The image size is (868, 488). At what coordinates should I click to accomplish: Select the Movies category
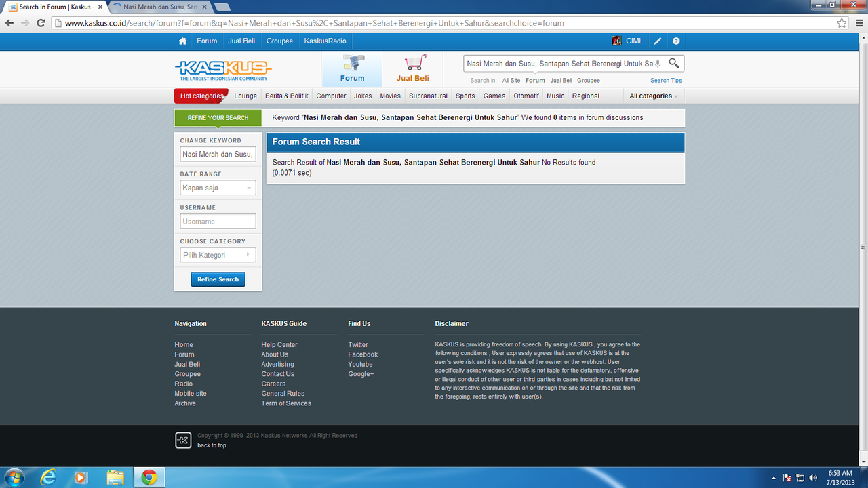coord(390,96)
